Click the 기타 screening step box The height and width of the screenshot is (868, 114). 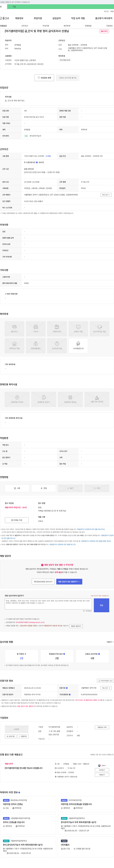click(97, 488)
